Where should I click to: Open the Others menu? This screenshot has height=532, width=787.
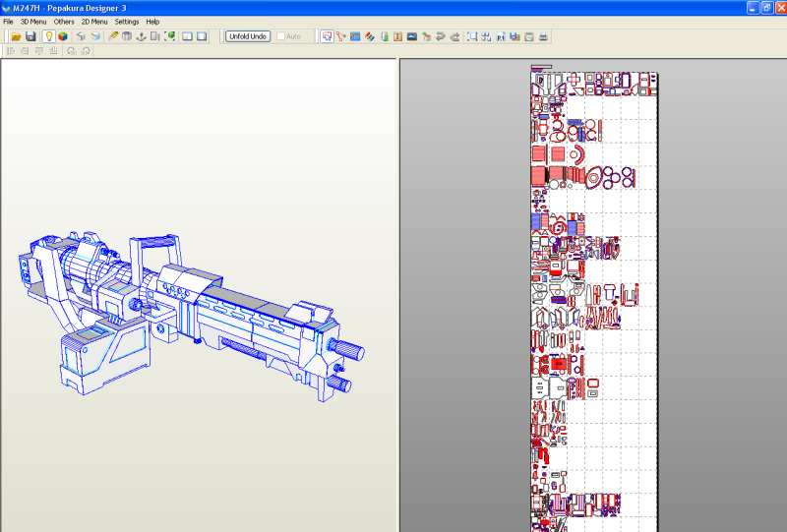(64, 22)
